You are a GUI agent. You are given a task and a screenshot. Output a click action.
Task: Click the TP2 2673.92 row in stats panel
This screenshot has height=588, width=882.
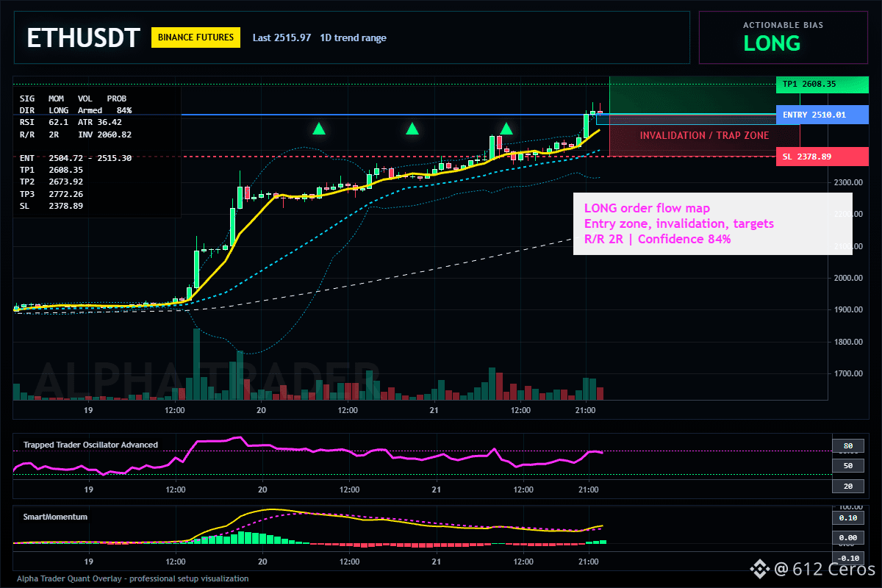point(51,182)
